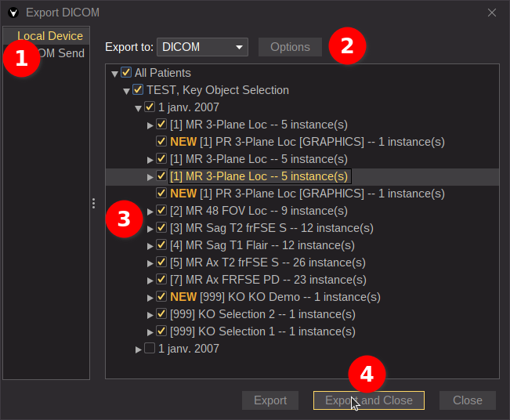Collapse the TEST, Key Object Selection node

[126, 91]
